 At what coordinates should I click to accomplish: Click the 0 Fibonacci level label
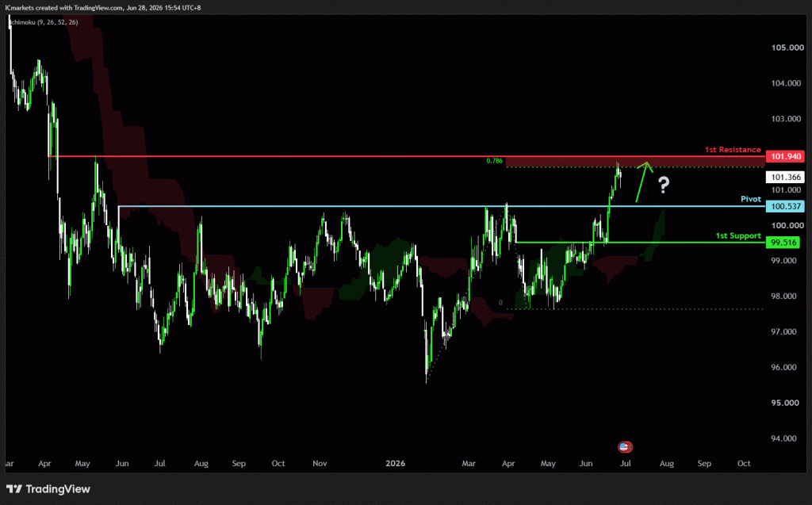tap(500, 303)
